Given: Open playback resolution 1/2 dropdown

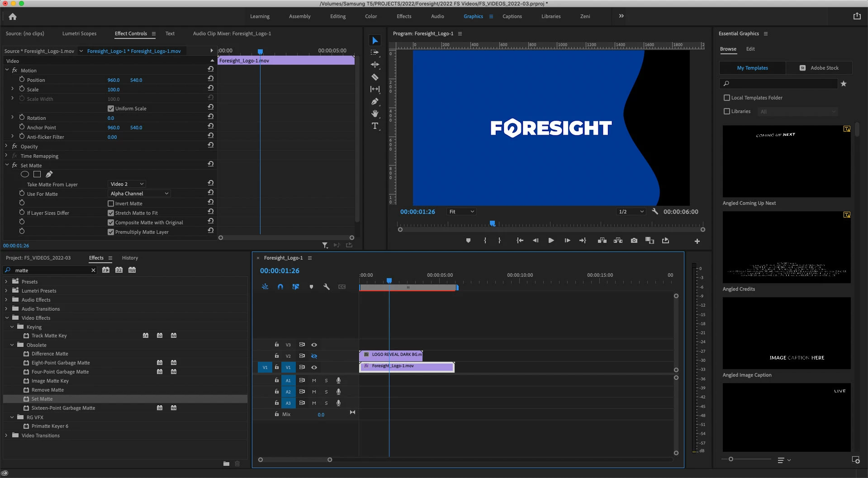Looking at the screenshot, I should [x=631, y=212].
